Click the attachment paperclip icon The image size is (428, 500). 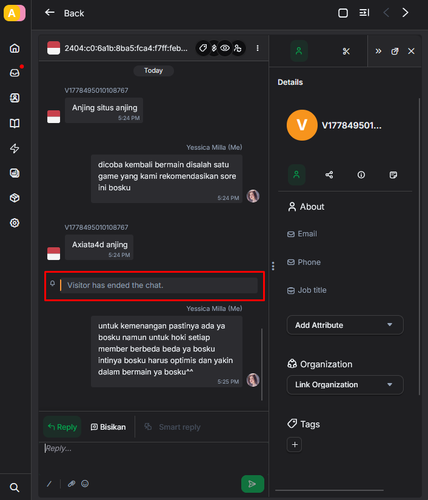(x=71, y=484)
